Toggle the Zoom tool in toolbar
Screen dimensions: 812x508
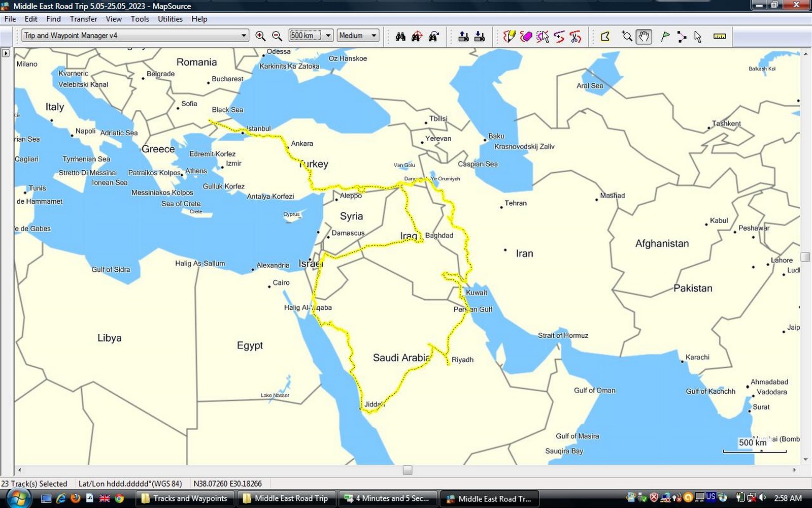(627, 36)
